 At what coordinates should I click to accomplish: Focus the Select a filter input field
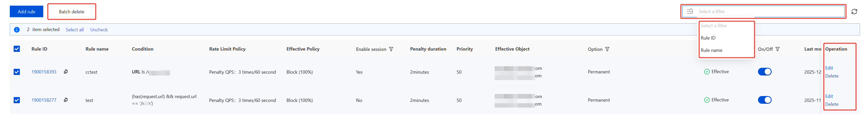click(768, 12)
